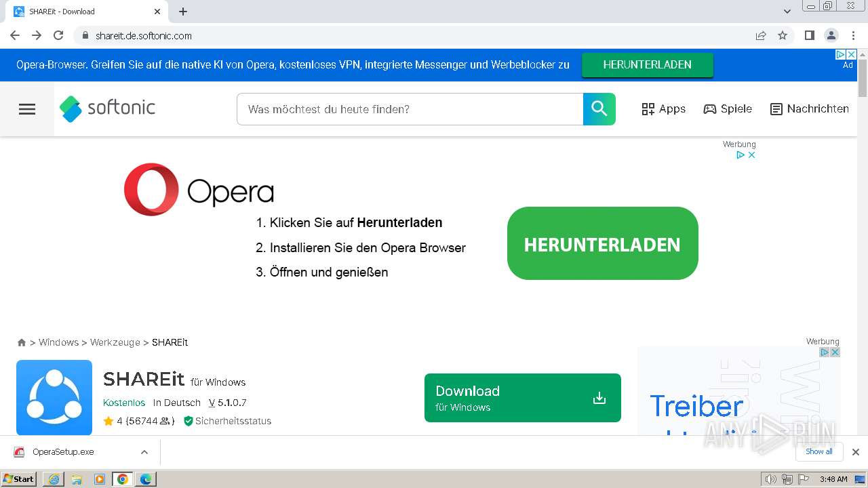
Task: Close the SHAREit - Download tab
Action: coord(157,12)
